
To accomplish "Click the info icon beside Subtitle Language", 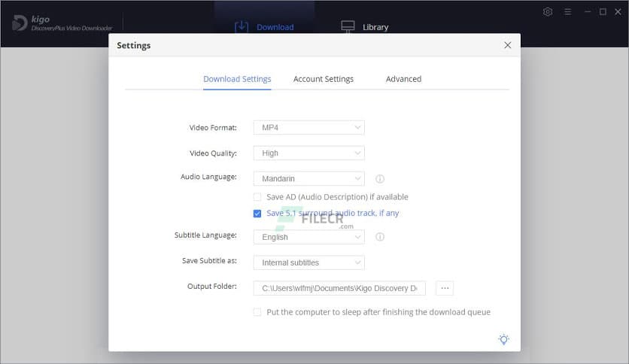I will (x=379, y=237).
